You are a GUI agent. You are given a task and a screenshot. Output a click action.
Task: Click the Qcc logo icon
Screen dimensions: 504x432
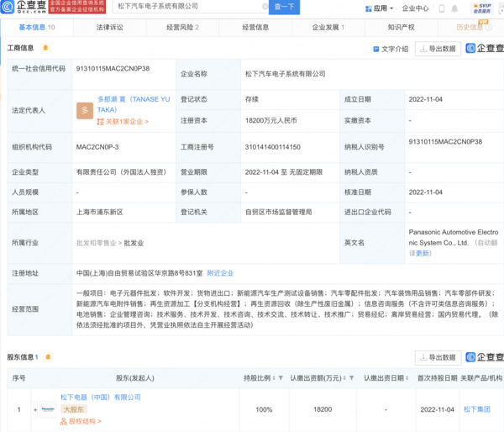[7, 7]
